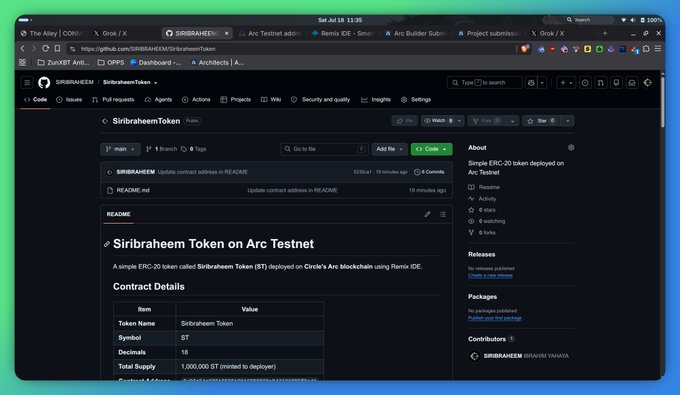
Task: Expand the Star lists dropdown arrow
Action: 567,121
